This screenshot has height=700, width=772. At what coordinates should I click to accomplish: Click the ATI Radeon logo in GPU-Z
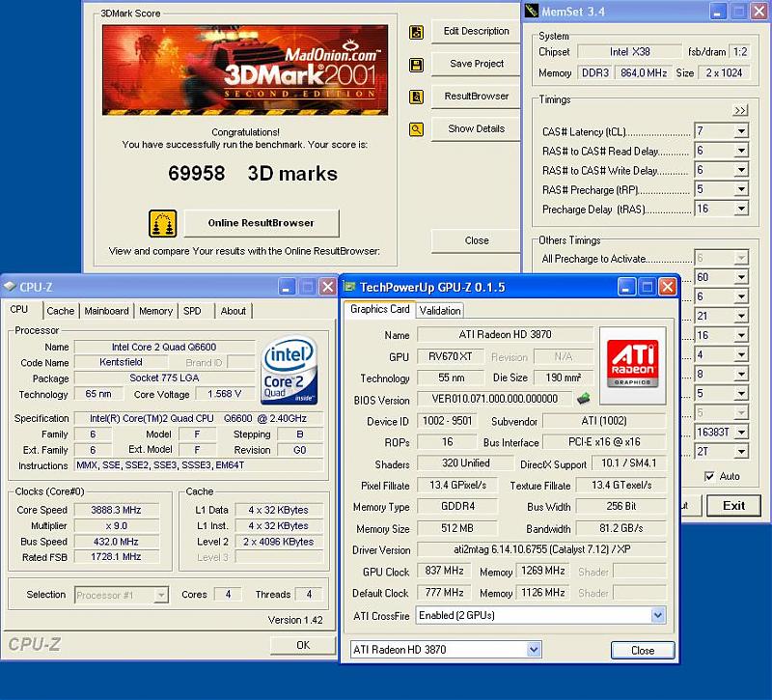coord(633,365)
